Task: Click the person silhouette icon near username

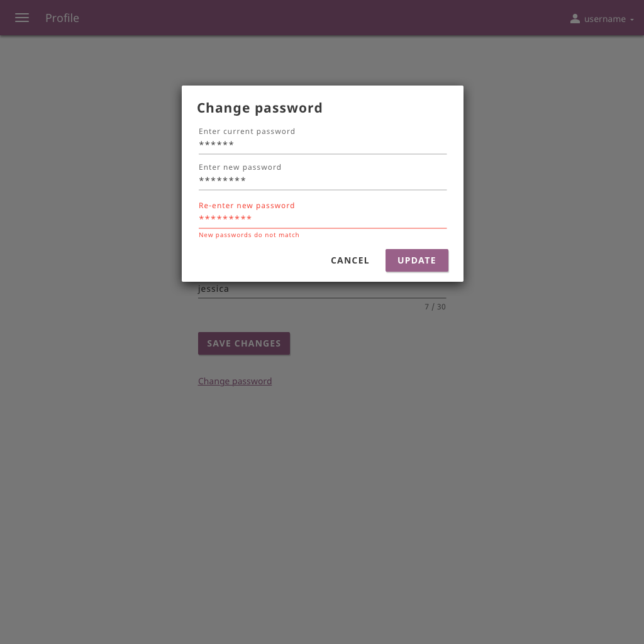Action: pyautogui.click(x=575, y=18)
